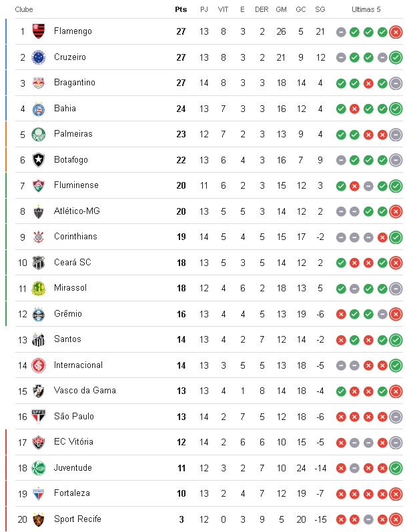Click the Ultimas 5 column header
This screenshot has width=413, height=532.
point(366,9)
